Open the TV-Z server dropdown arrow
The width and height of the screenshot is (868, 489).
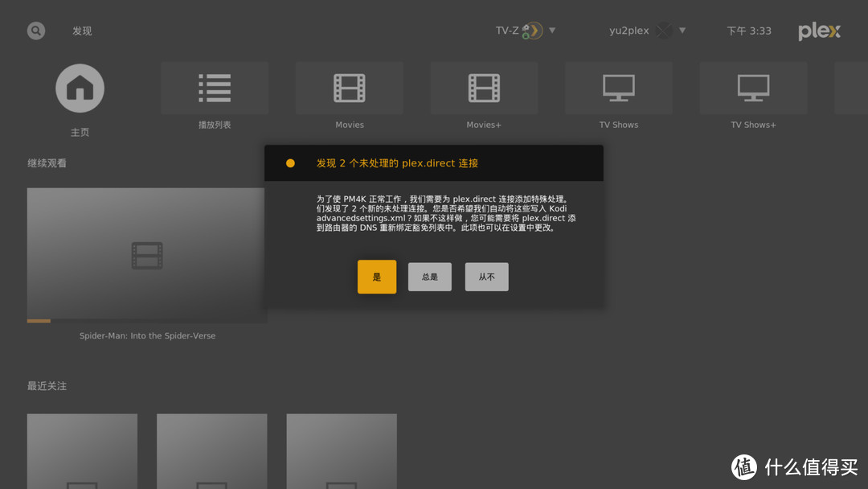[552, 31]
